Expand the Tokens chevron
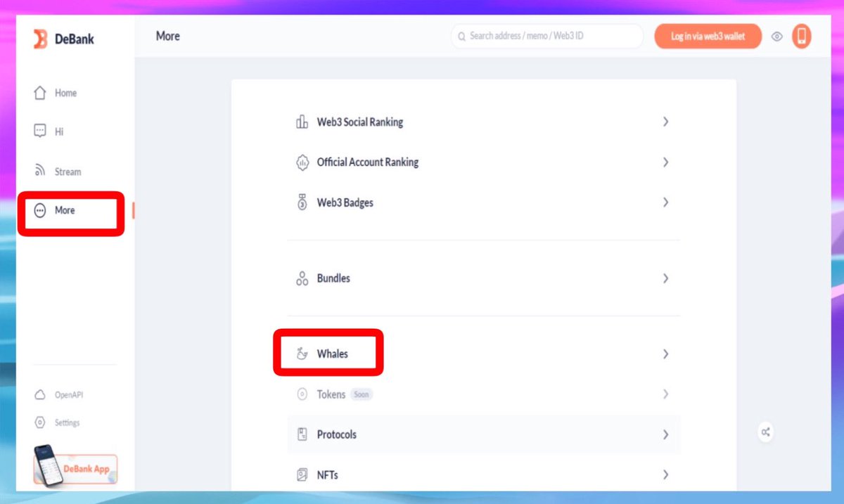Image resolution: width=844 pixels, height=504 pixels. (665, 394)
